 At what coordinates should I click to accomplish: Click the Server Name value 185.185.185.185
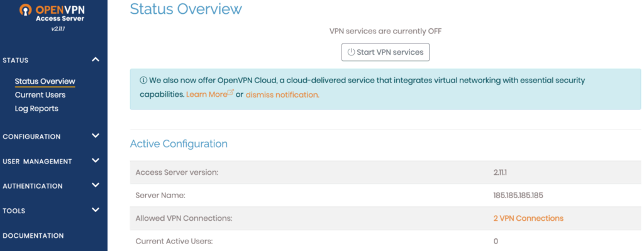coord(518,195)
